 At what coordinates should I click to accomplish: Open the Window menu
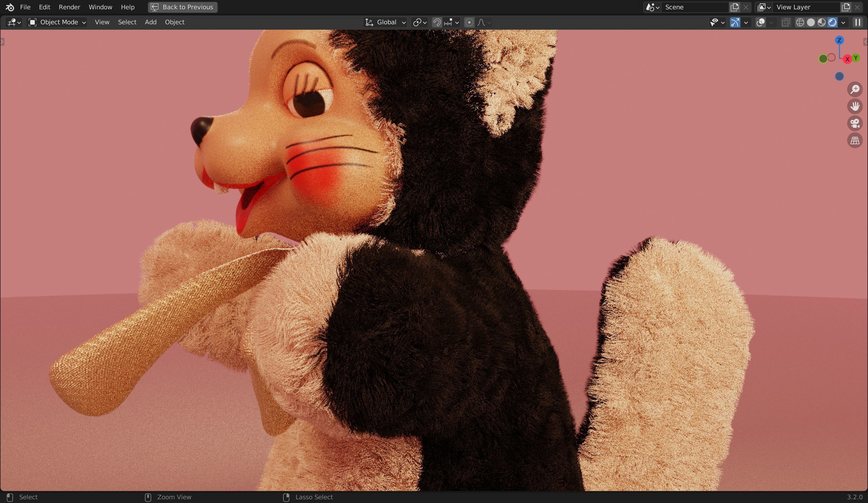pyautogui.click(x=100, y=7)
